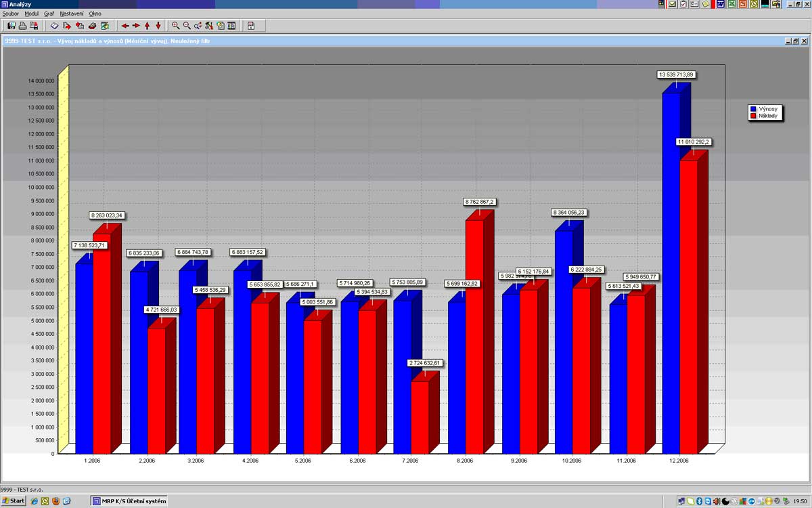The image size is (812, 508).
Task: Open the Nastavení menu
Action: tap(72, 14)
